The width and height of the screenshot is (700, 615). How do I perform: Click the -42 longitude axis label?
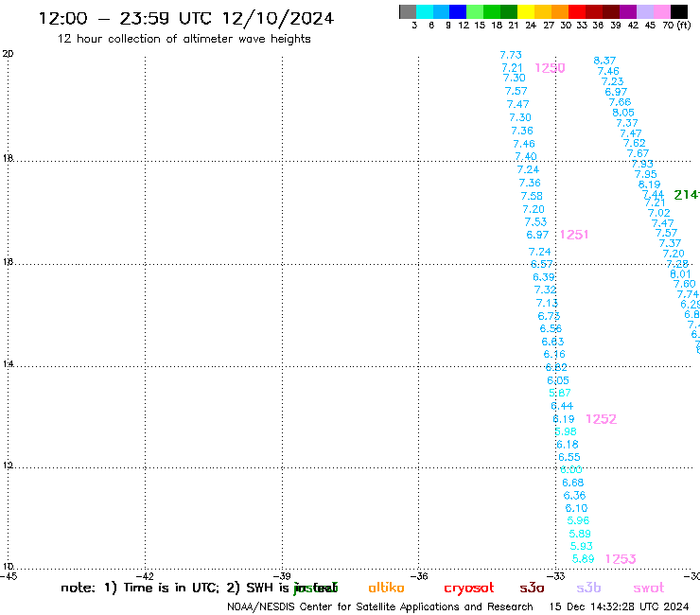tap(146, 576)
